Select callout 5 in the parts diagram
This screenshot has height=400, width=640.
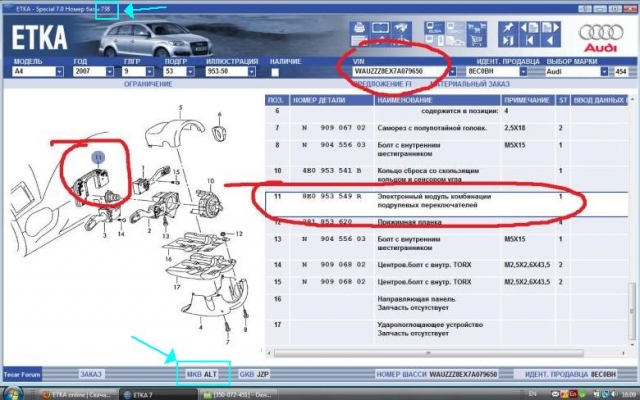(180, 108)
